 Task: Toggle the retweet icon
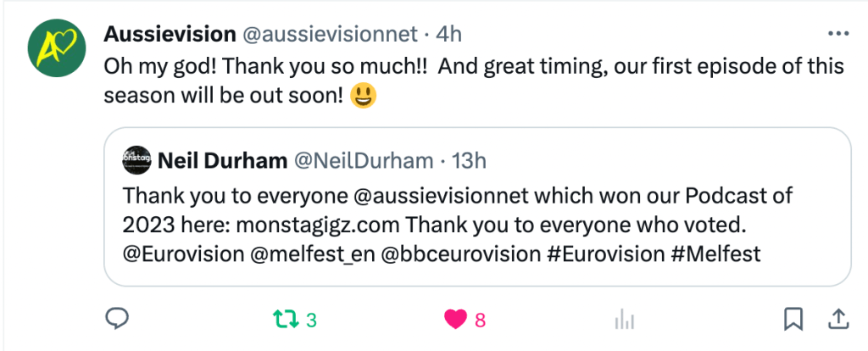click(x=283, y=319)
